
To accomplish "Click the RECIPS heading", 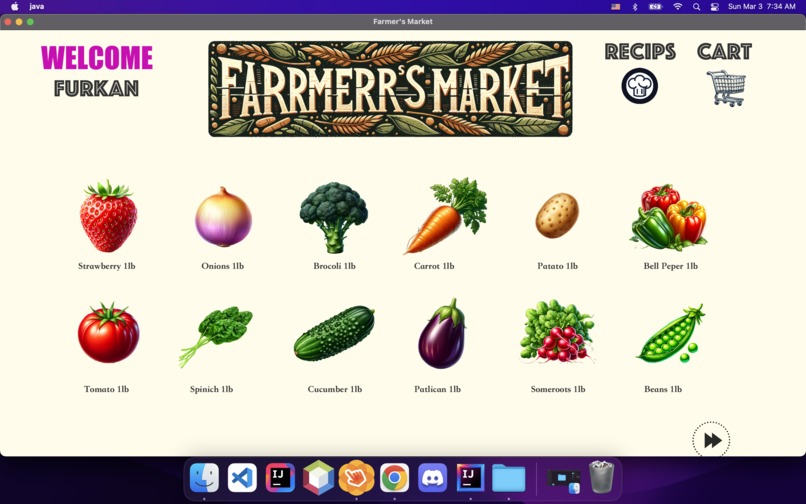I will (640, 51).
